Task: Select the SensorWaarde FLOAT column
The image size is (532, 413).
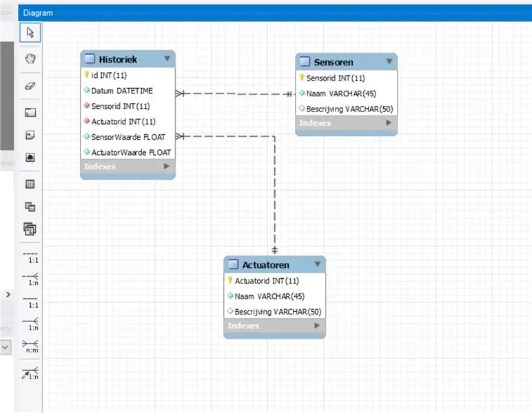Action: [128, 137]
